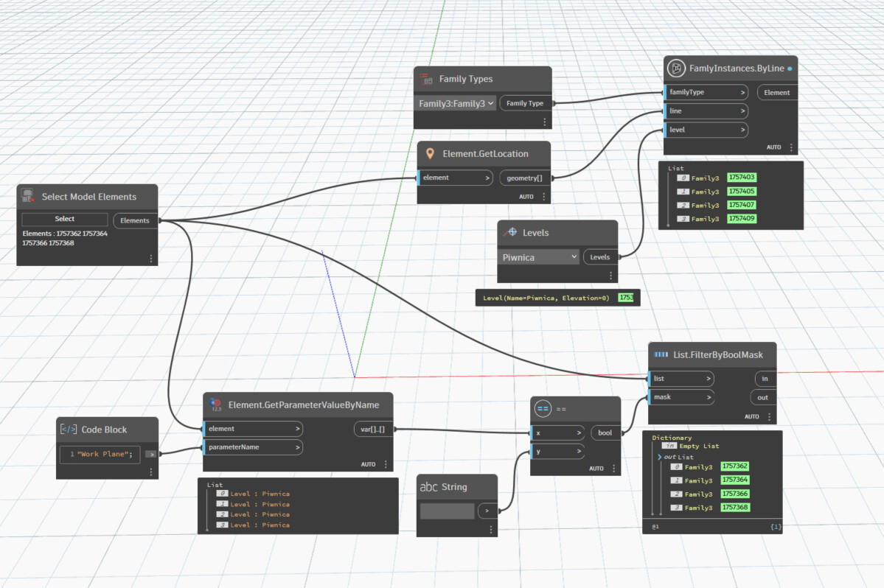
Task: Click the y input port of == node
Action: point(557,451)
